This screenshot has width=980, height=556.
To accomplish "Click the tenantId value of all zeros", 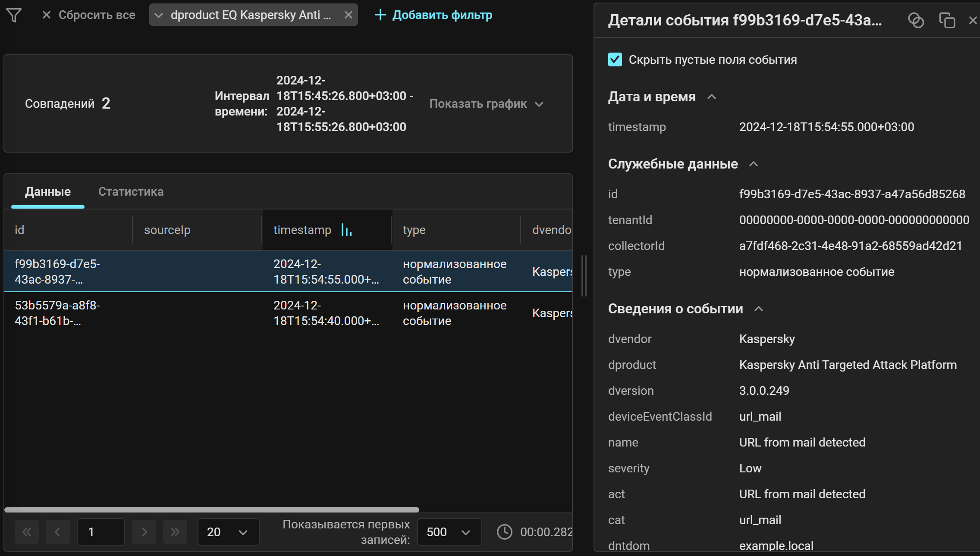I will coord(854,220).
